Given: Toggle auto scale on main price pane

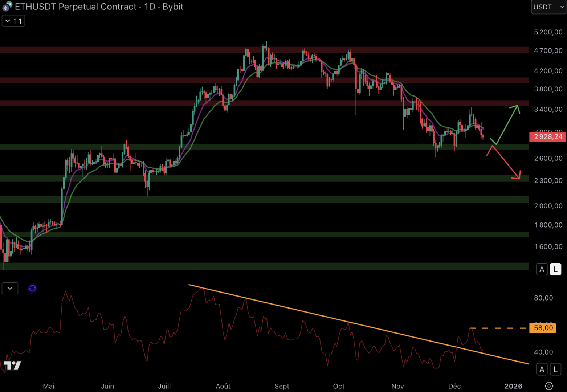Looking at the screenshot, I should click(542, 269).
